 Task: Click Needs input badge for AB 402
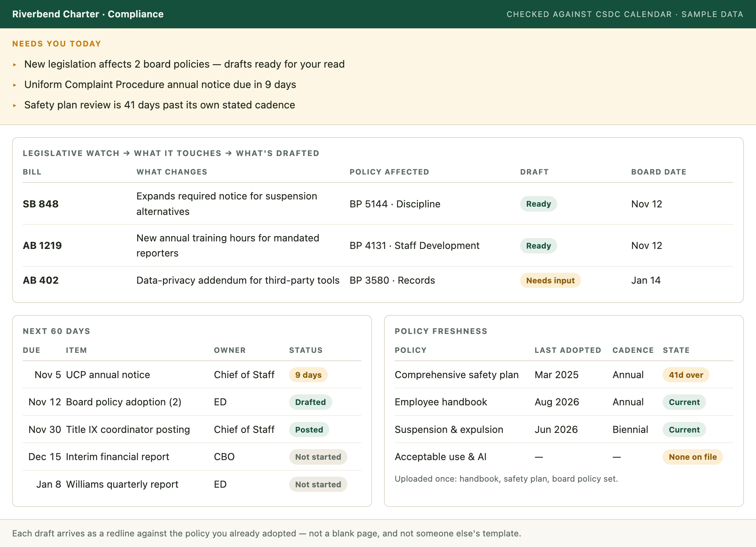click(x=550, y=280)
